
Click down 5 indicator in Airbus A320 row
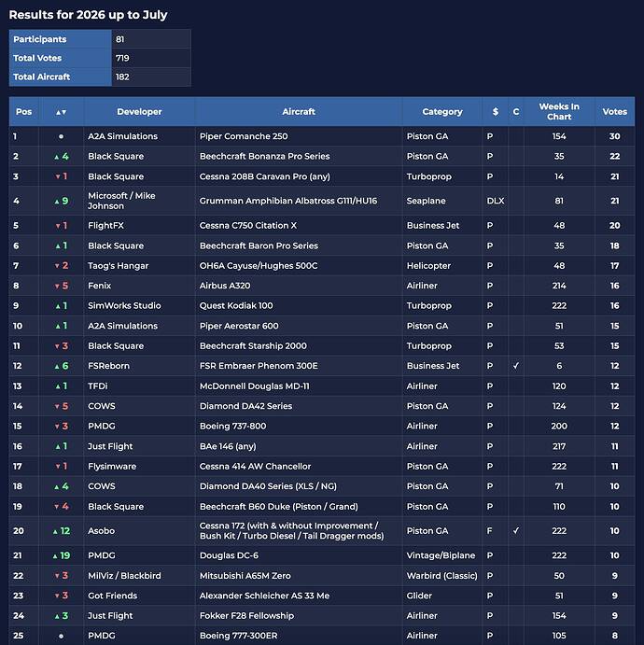coord(62,286)
